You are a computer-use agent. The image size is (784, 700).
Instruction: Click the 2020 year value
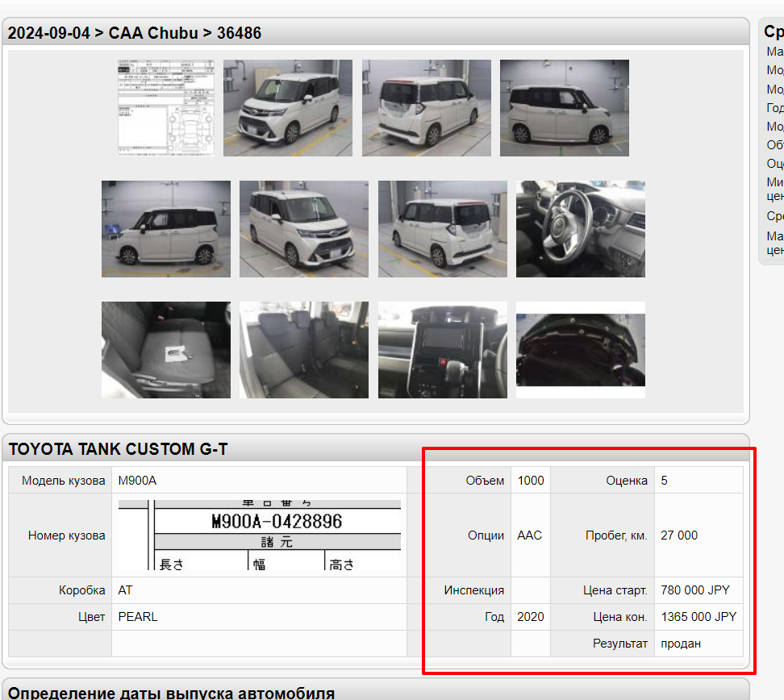pos(531,617)
